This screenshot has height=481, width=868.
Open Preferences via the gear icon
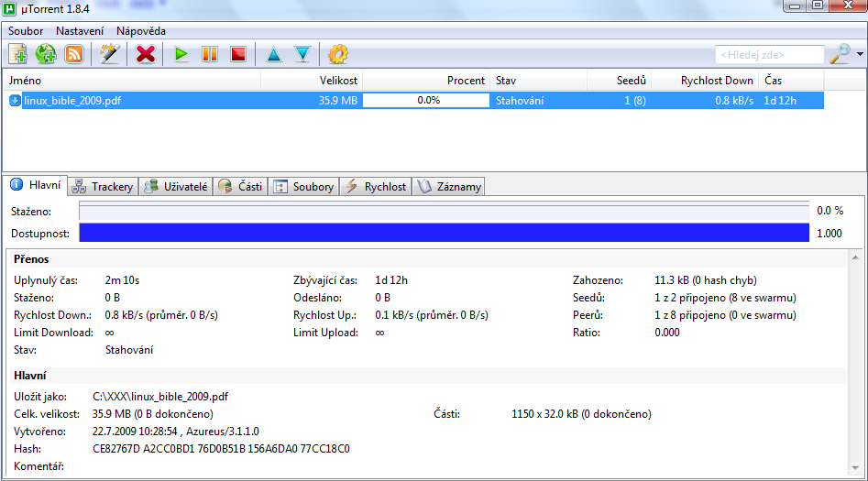(338, 54)
